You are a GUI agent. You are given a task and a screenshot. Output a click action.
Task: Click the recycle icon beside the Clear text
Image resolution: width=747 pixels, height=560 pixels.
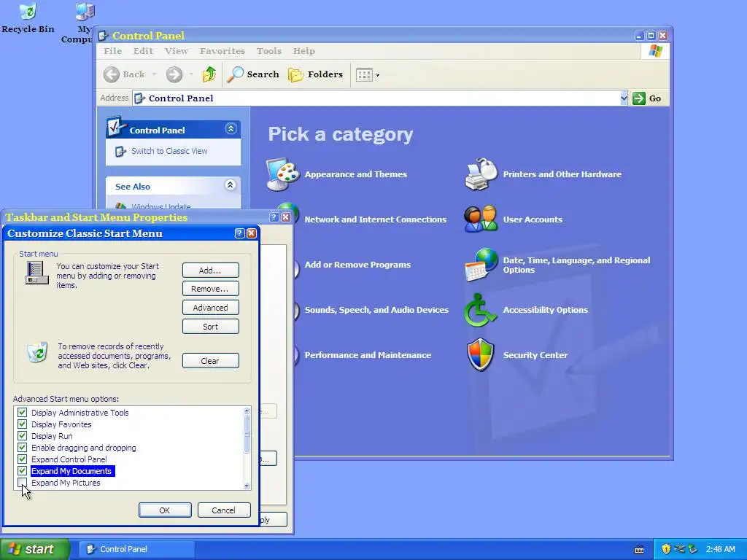pos(38,353)
